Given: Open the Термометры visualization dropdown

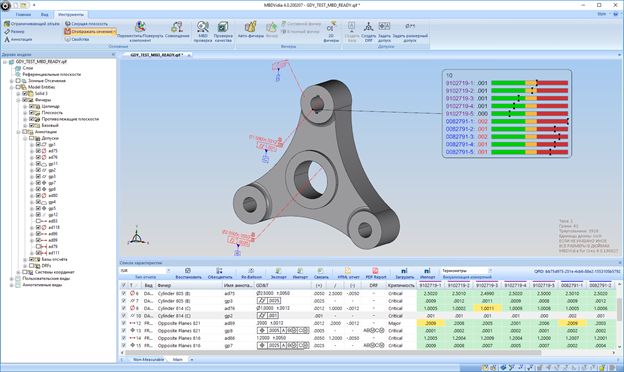Looking at the screenshot, I should coord(466,271).
